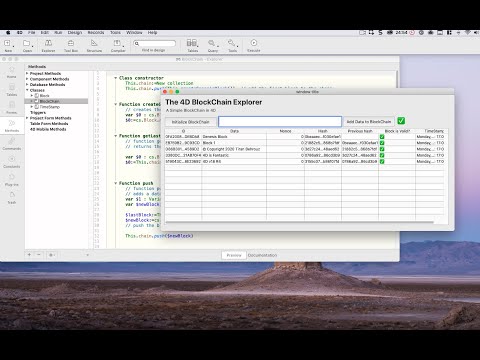
Task: Toggle the valid checkbox in Block 1 row
Action: (382, 143)
